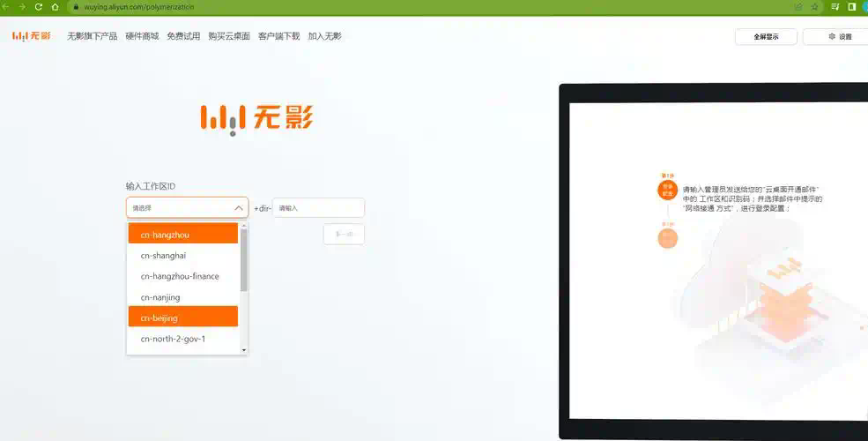
Task: Click the browser back arrow
Action: coord(5,7)
